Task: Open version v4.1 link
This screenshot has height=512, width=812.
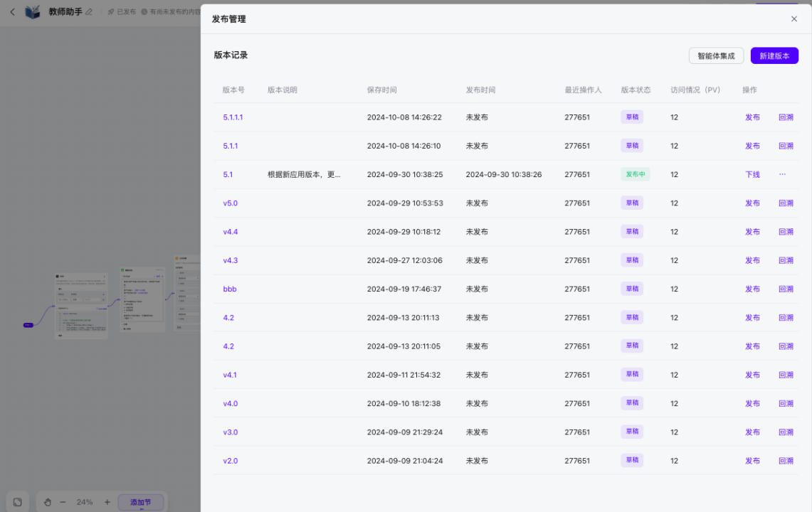Action: 230,375
